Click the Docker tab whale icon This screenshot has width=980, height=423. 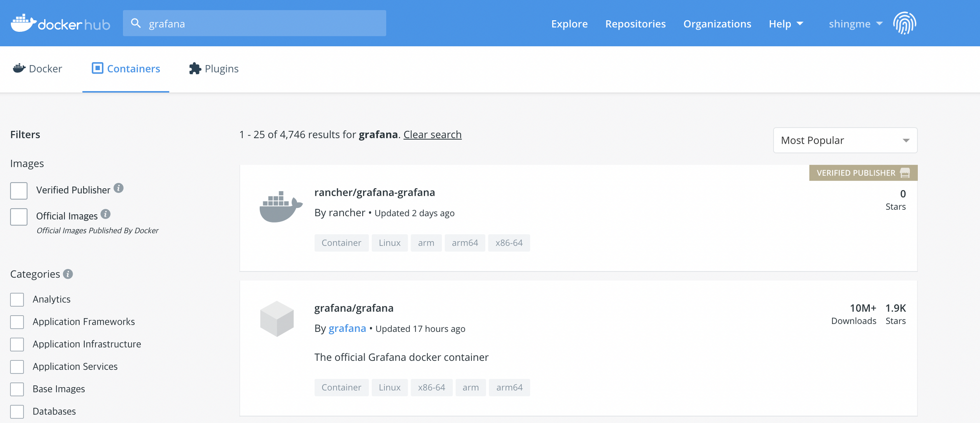click(19, 68)
